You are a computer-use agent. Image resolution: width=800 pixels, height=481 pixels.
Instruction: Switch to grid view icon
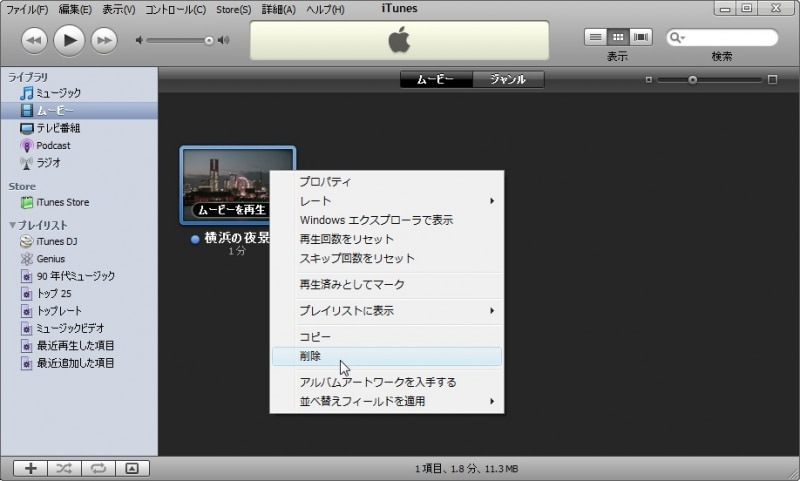618,37
